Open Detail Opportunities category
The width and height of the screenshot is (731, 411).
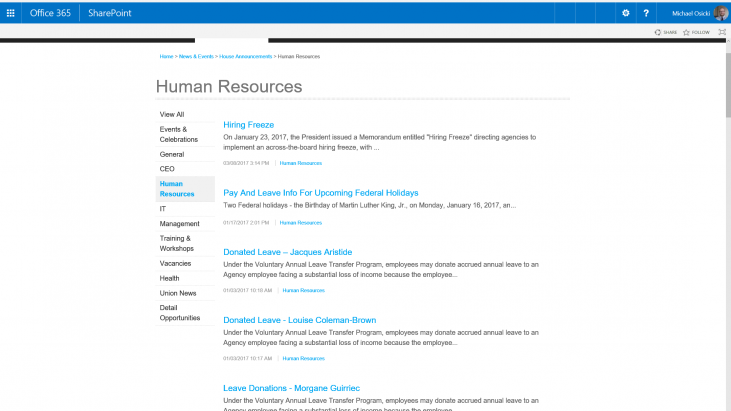click(x=185, y=313)
